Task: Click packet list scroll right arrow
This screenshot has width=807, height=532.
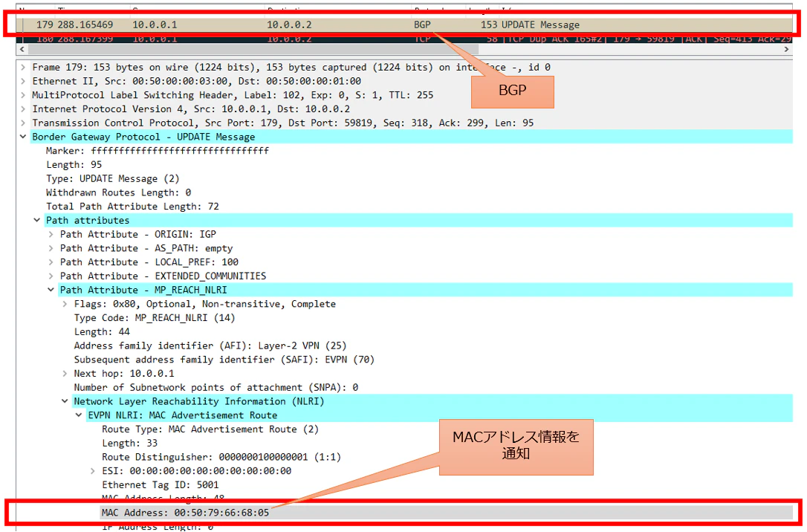Action: click(x=786, y=49)
